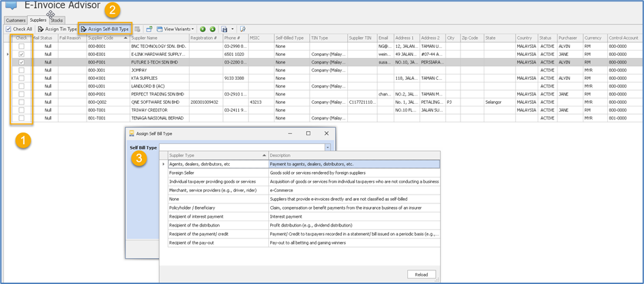The image size is (644, 284).
Task: Click the search preview icon at toolbar end
Action: [243, 29]
